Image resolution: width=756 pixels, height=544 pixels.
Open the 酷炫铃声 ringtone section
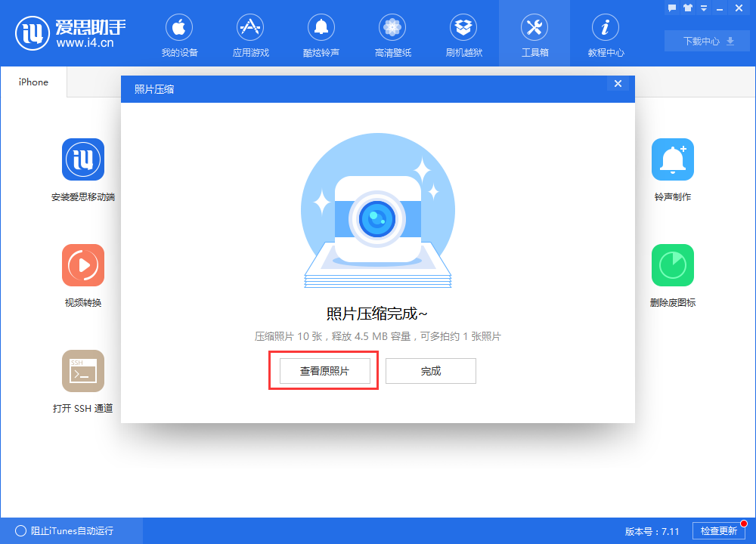(321, 34)
